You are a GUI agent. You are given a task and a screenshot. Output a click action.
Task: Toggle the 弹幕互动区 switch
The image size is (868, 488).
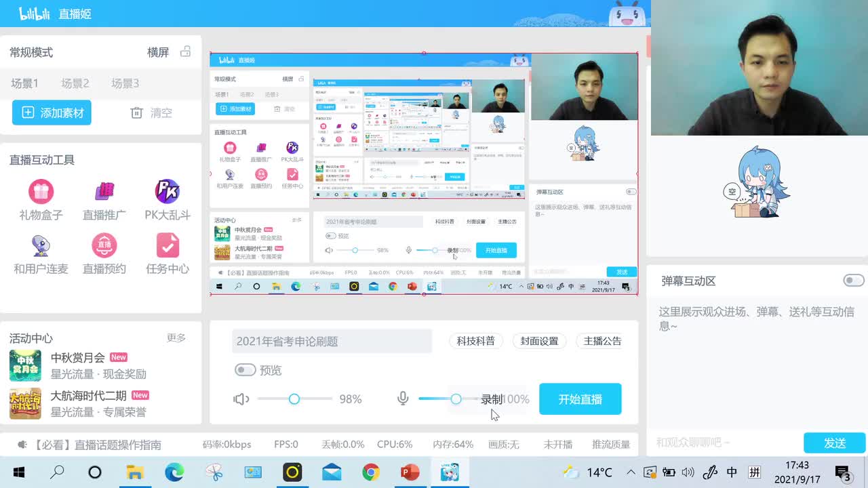tap(854, 281)
